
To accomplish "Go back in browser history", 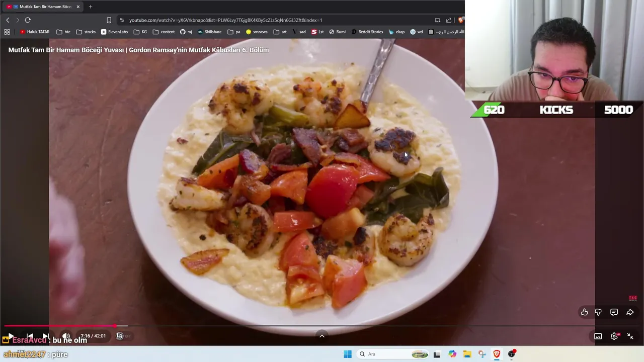I will pos(8,20).
